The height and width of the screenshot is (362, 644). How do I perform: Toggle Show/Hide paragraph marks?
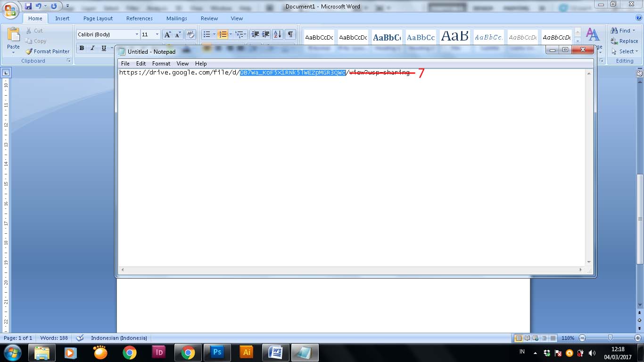tap(290, 34)
